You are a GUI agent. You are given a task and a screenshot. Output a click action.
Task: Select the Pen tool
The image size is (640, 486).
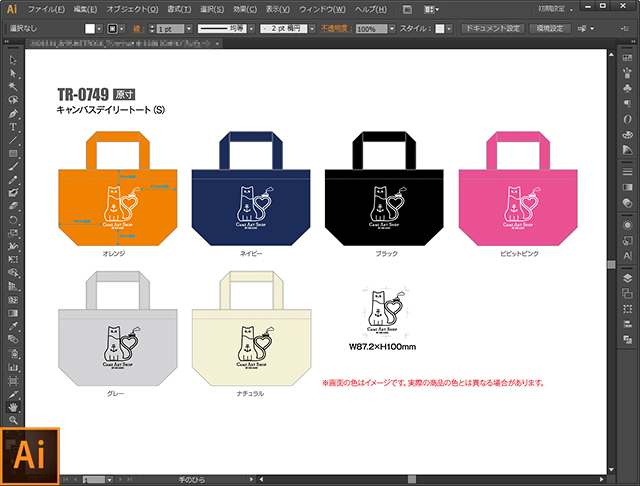tap(13, 113)
